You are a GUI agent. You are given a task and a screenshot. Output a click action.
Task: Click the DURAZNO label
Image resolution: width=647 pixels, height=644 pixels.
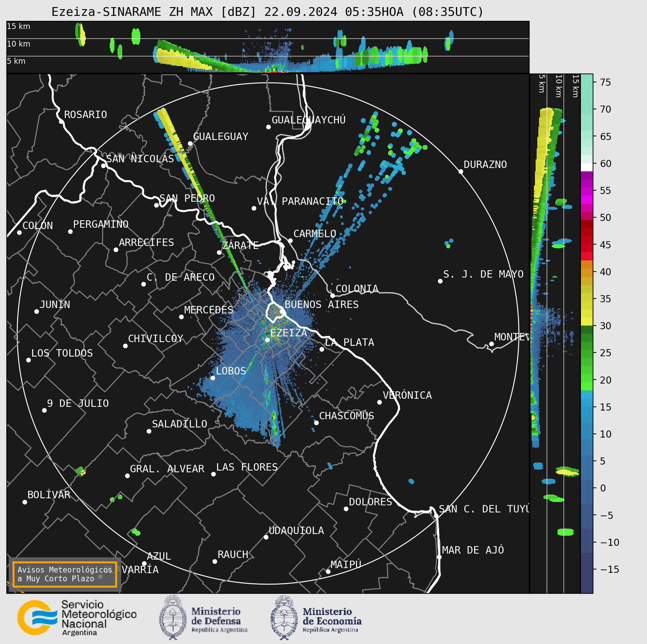(485, 165)
